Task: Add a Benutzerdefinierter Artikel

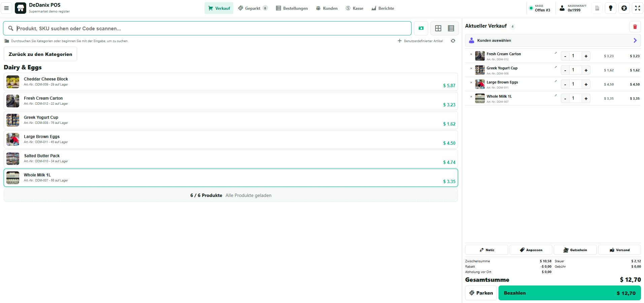Action: [420, 41]
